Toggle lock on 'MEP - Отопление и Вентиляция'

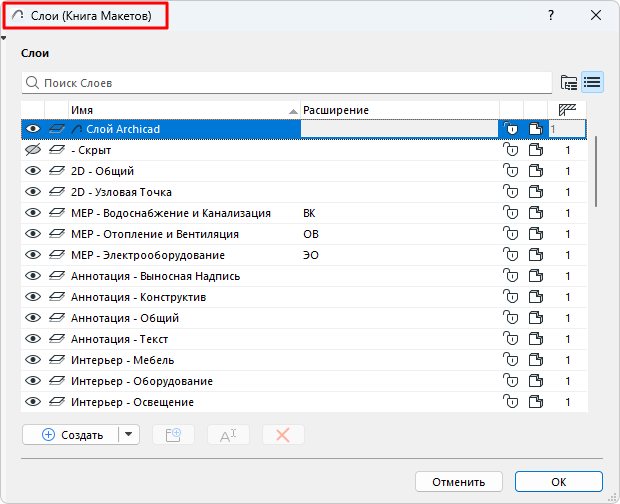[511, 234]
